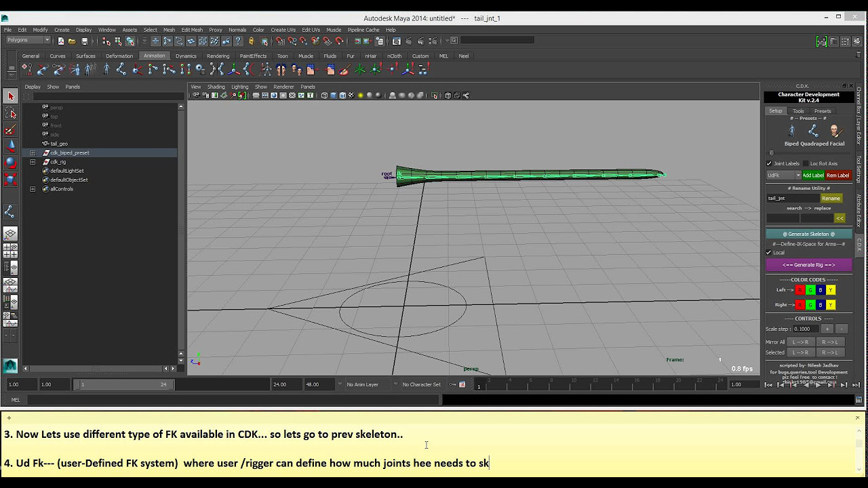The height and width of the screenshot is (488, 868).
Task: Click the Save Scene disk icon
Action: pos(84,41)
